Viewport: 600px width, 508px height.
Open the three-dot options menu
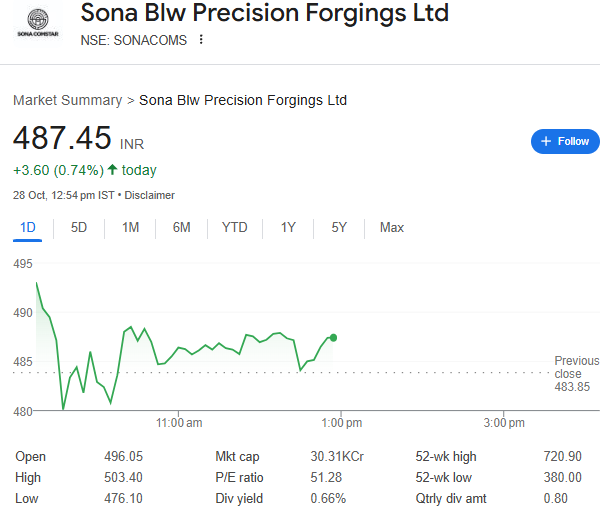click(x=201, y=39)
